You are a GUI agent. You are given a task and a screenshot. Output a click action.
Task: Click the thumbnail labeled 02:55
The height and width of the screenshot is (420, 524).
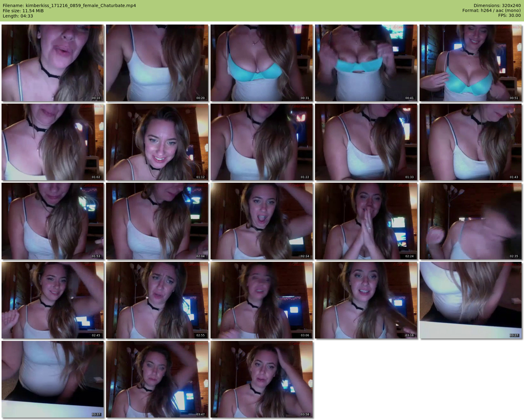coord(157,300)
